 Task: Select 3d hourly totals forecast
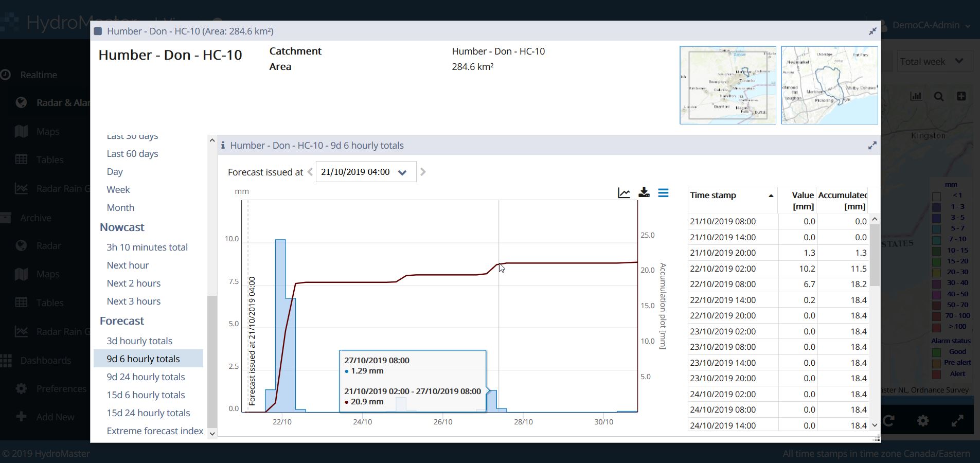coord(139,341)
